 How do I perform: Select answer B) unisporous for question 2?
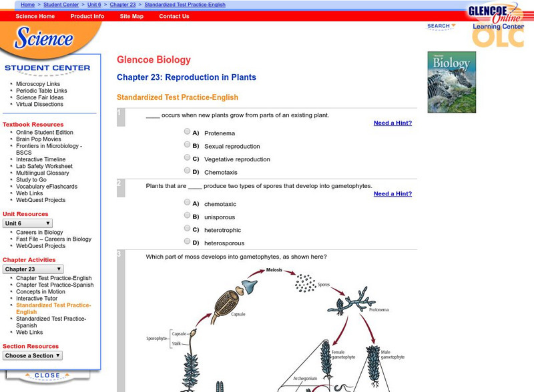(187, 216)
